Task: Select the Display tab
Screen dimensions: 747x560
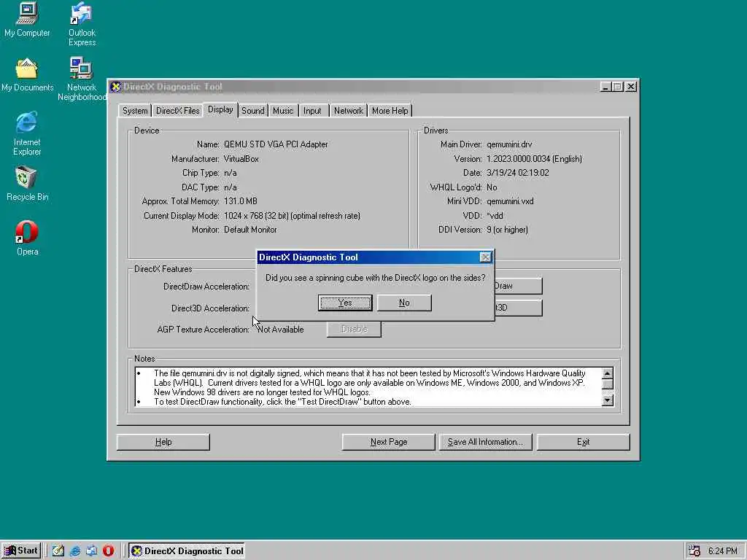Action: 220,109
